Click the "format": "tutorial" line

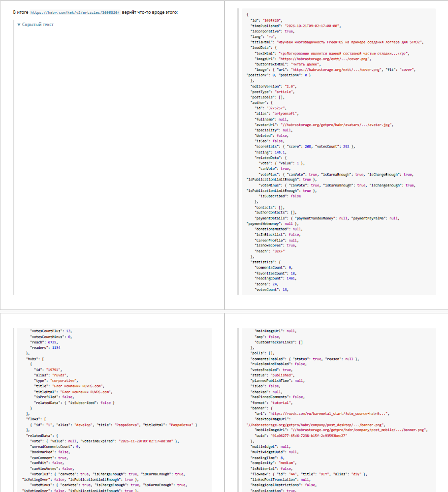pyautogui.click(x=272, y=403)
